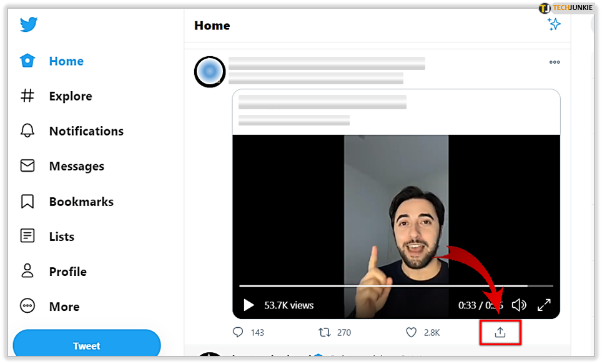Retweet using the retweet arrows icon
This screenshot has width=602, height=364.
coord(325,332)
